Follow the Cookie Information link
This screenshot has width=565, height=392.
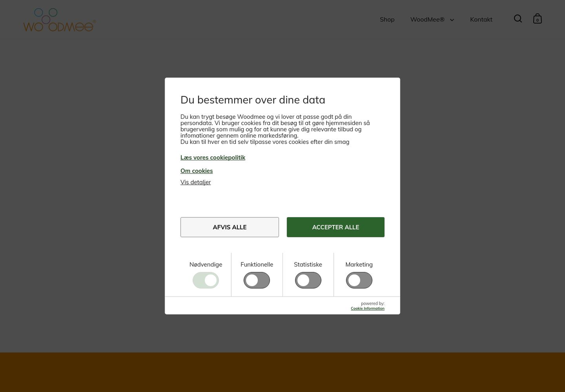click(x=367, y=308)
